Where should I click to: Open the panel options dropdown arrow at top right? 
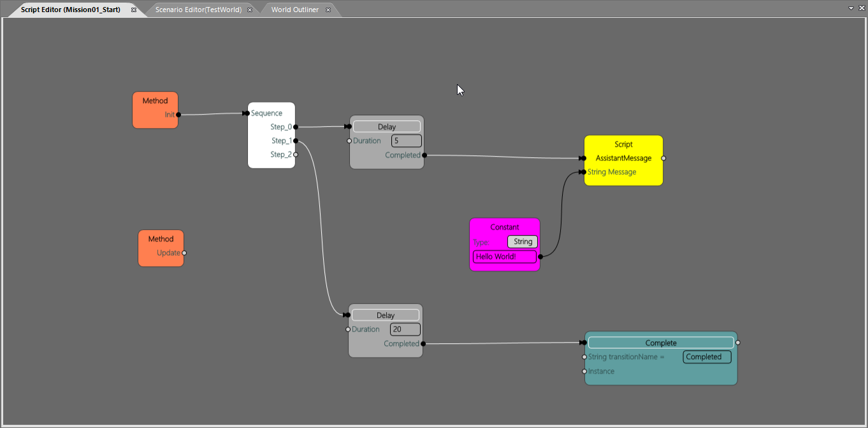[851, 8]
